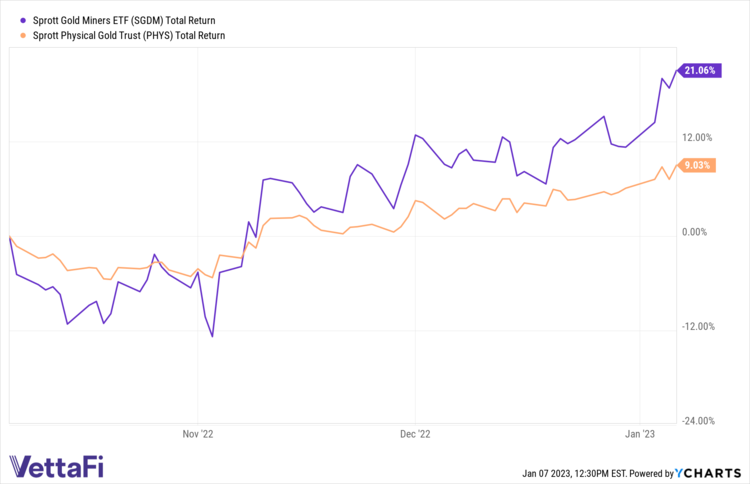Viewport: 750px width, 484px height.
Task: Select the Nov '22 x-axis marker
Action: [x=198, y=434]
